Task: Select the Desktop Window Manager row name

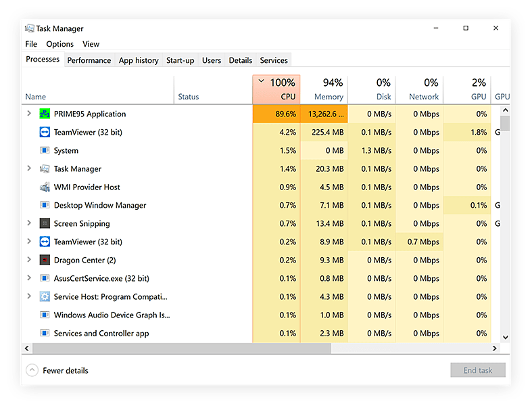Action: click(100, 205)
